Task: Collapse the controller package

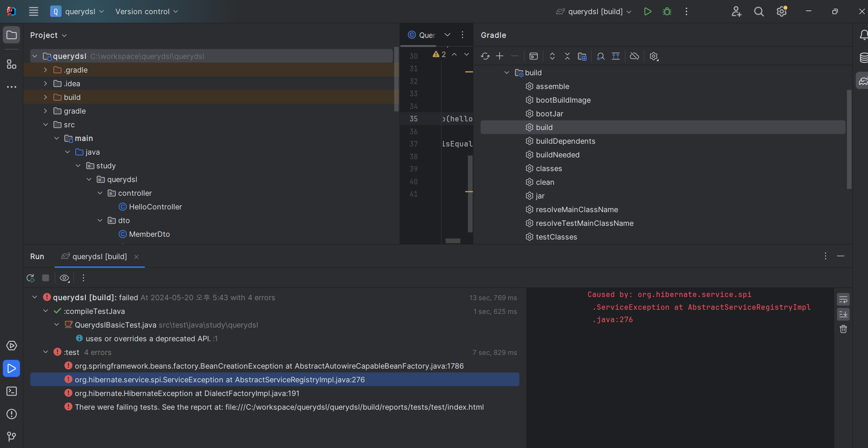Action: pos(100,193)
